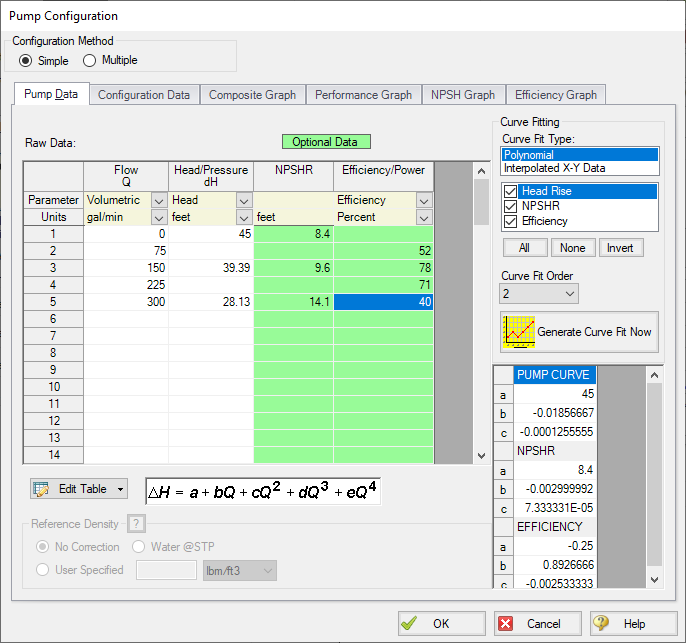Click the Help question mark icon

tap(601, 623)
